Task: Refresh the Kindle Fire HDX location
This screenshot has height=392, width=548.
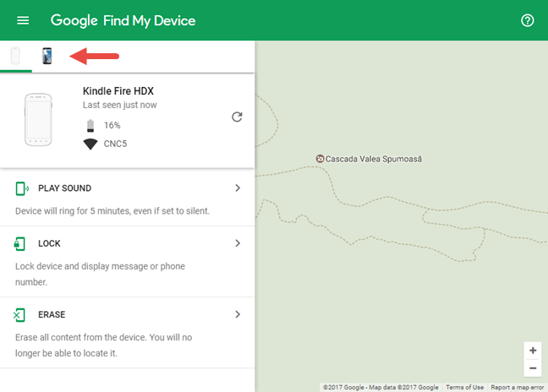Action: click(237, 117)
